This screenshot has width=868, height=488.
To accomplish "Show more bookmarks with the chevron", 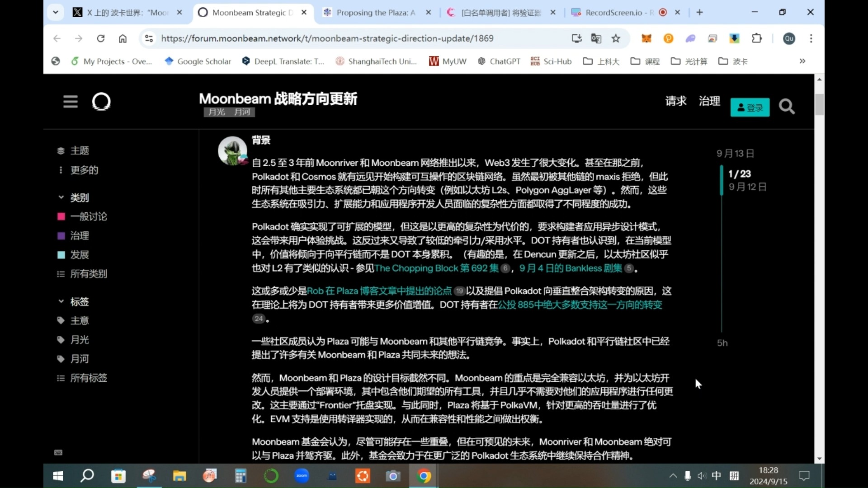I will 802,61.
